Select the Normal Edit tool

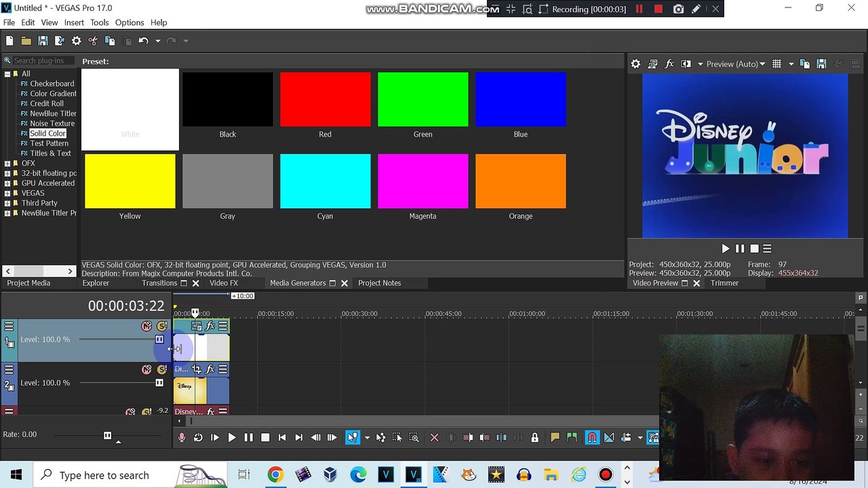353,438
